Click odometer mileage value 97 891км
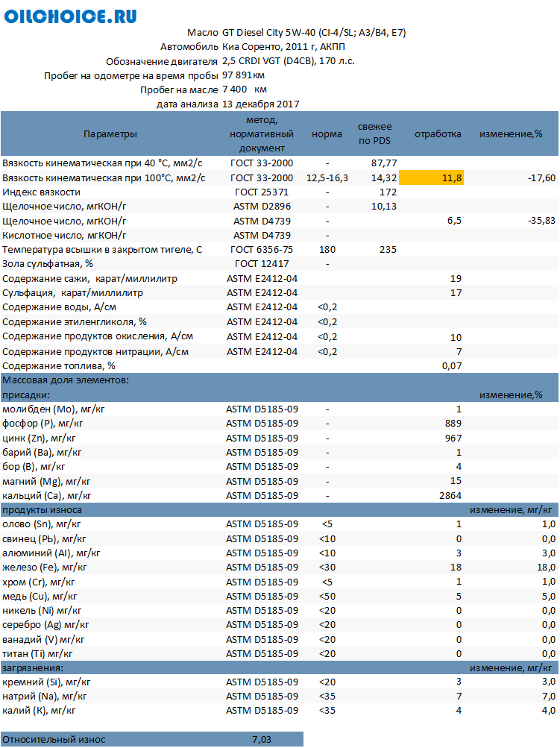The width and height of the screenshot is (560, 748). pyautogui.click(x=243, y=75)
